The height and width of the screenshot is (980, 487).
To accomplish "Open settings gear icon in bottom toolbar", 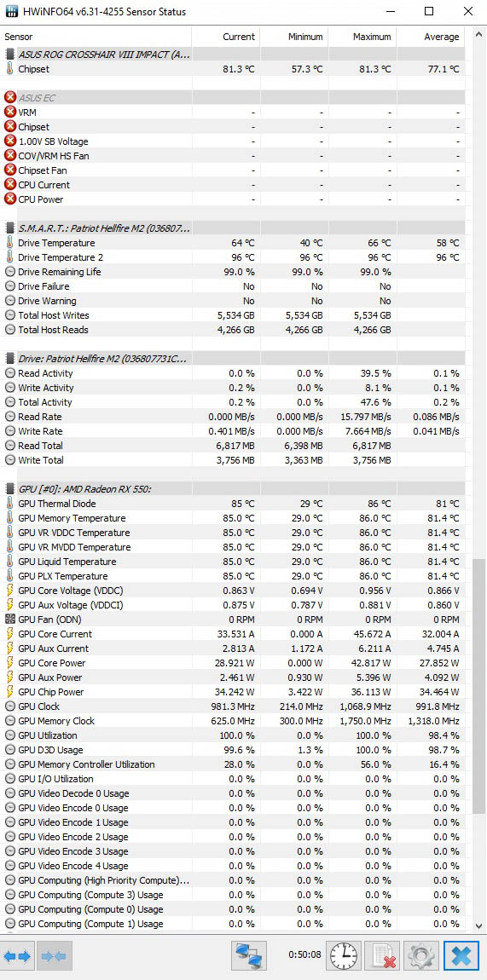I will (420, 956).
